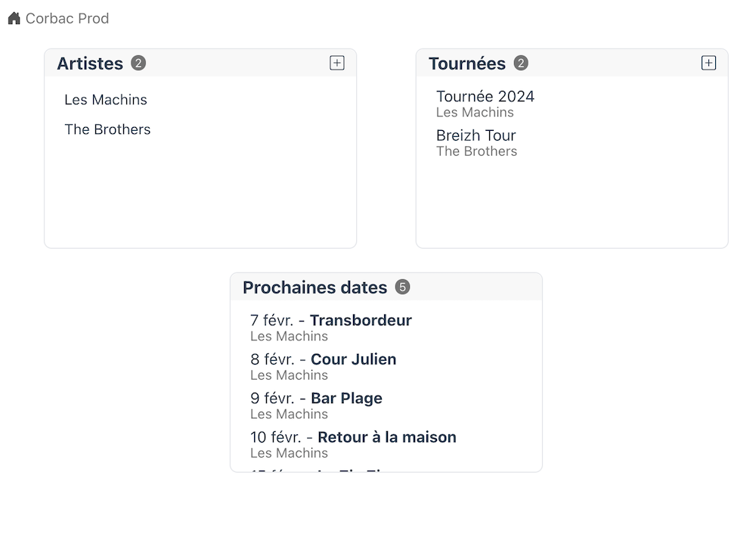Click the Artistes panel heading
756x553 pixels.
[90, 64]
